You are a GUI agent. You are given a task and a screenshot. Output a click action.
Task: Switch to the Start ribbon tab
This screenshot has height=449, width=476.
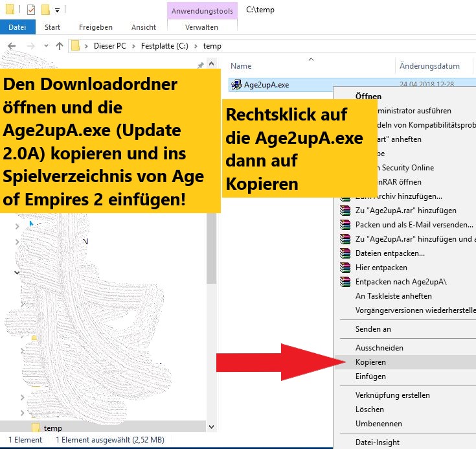[52, 27]
